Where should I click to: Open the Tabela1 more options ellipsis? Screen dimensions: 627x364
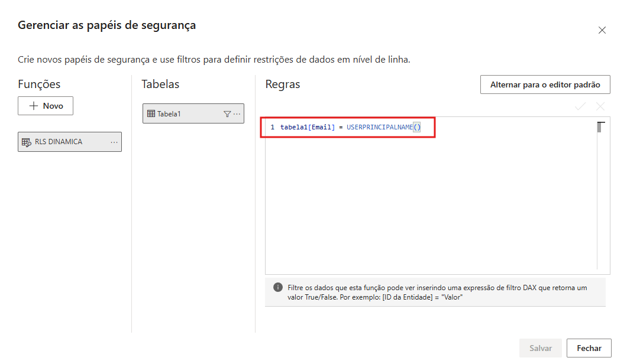click(237, 114)
